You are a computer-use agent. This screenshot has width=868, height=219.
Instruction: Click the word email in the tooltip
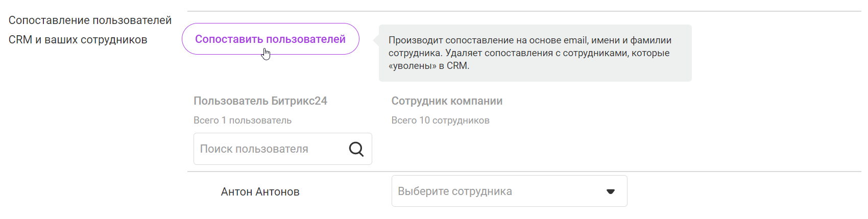coord(575,40)
